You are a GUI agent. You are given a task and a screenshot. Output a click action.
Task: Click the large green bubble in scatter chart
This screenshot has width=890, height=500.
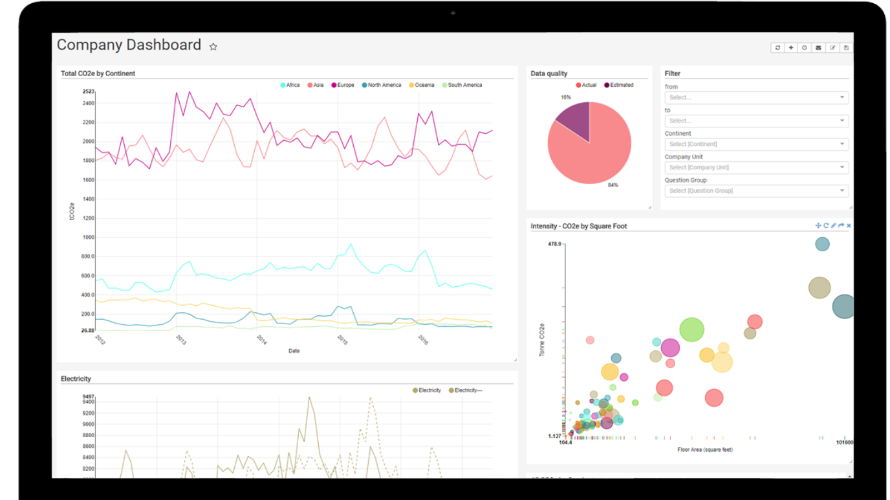pyautogui.click(x=691, y=329)
